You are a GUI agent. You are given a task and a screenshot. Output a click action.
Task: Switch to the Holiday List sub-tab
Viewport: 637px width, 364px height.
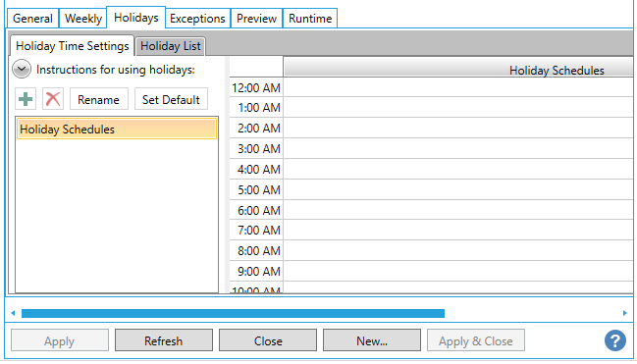pos(170,46)
